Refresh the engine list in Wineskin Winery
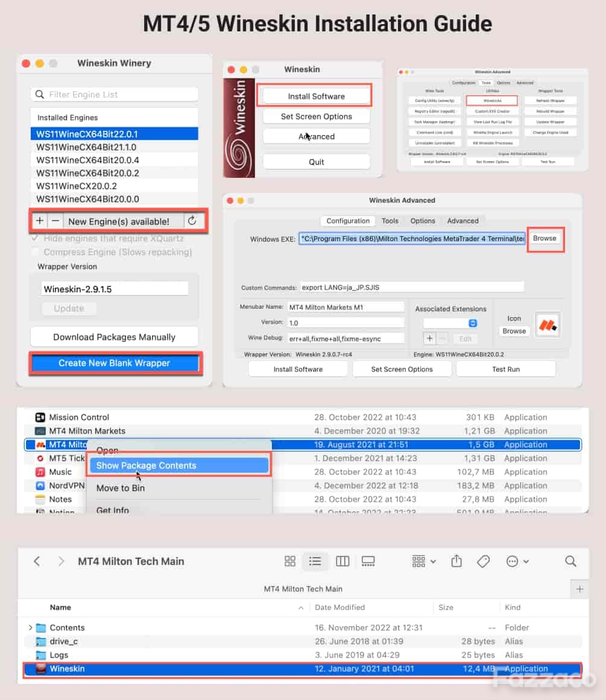The image size is (606, 700). coord(192,221)
